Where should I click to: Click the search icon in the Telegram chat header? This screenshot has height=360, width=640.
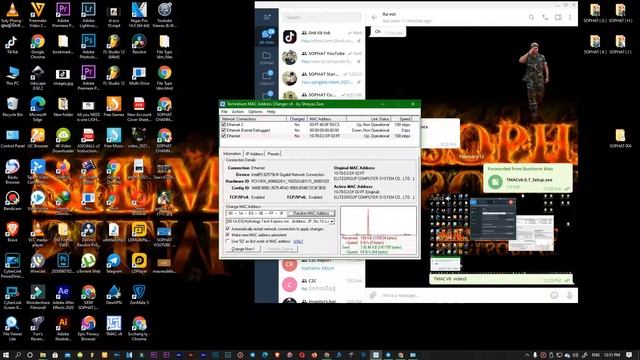point(531,17)
